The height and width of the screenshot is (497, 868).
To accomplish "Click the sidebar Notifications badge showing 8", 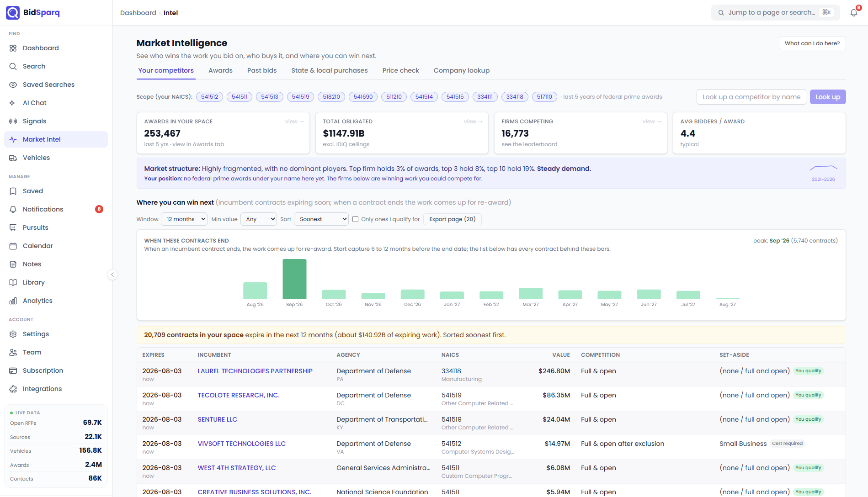I will click(x=99, y=209).
